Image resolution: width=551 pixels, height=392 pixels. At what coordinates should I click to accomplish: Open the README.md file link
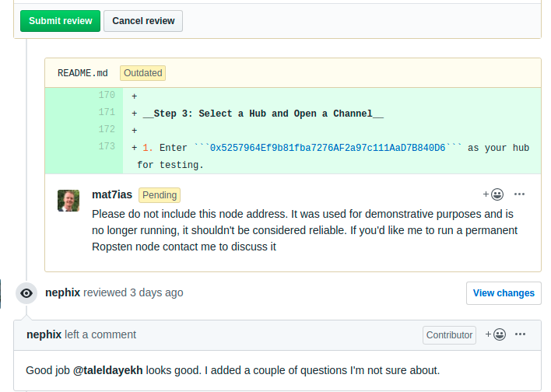(x=82, y=73)
